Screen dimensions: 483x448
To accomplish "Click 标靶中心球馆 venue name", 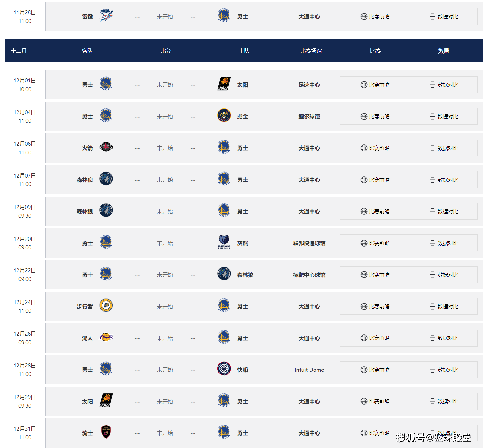I will point(309,275).
